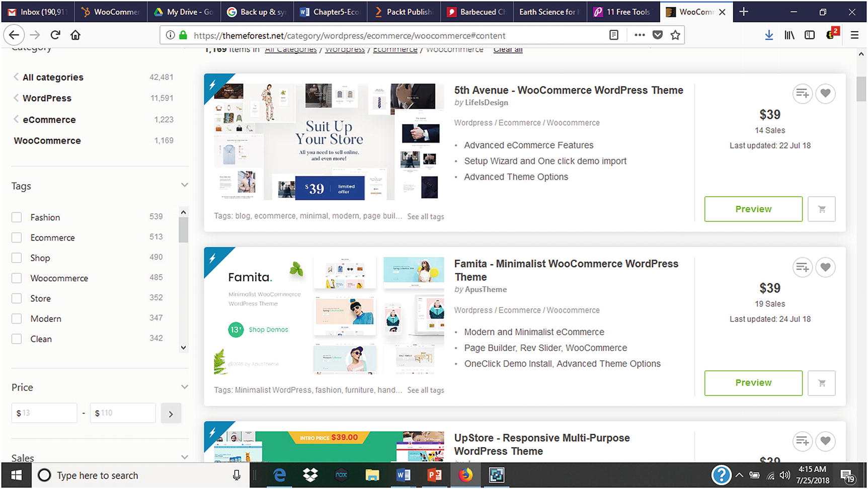
Task: Click the maximum price input field
Action: tap(123, 413)
